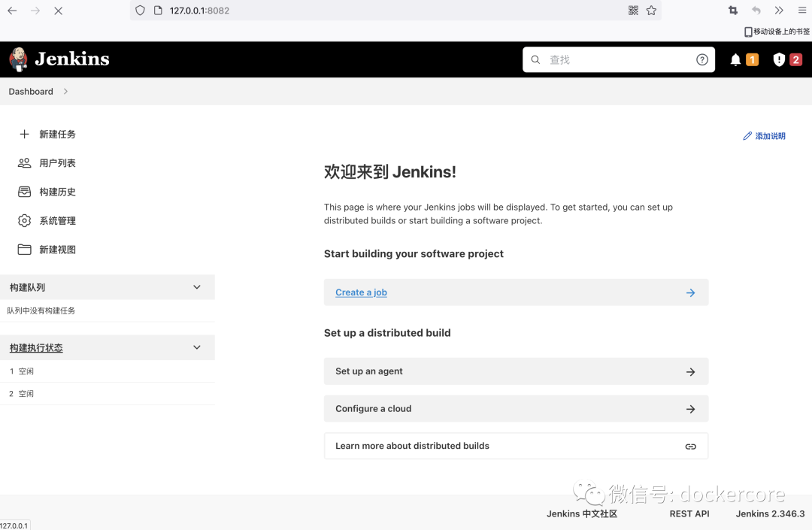Open the browser overflow chevrons menu
The width and height of the screenshot is (812, 530).
[x=779, y=11]
